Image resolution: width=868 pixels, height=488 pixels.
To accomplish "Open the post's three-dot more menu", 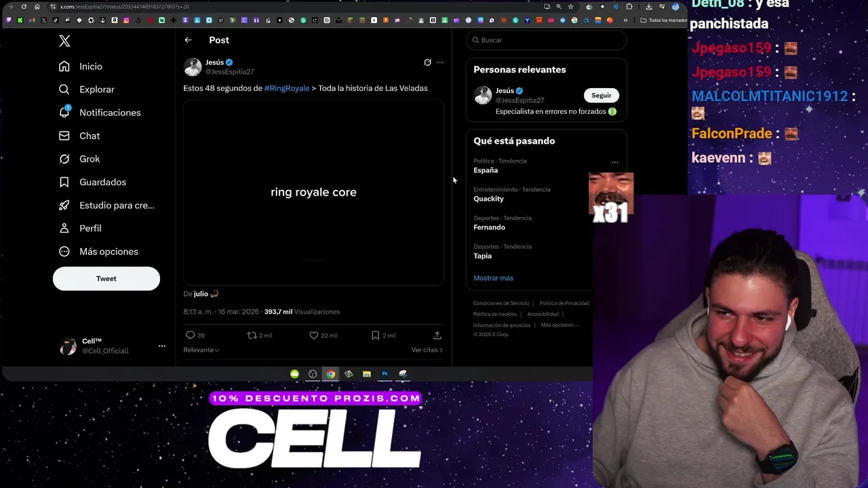I will [x=440, y=62].
